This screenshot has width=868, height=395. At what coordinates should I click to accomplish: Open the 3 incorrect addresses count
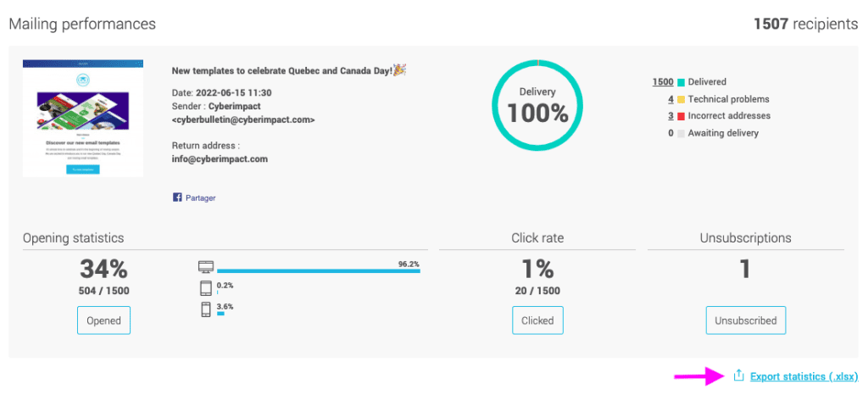point(670,116)
